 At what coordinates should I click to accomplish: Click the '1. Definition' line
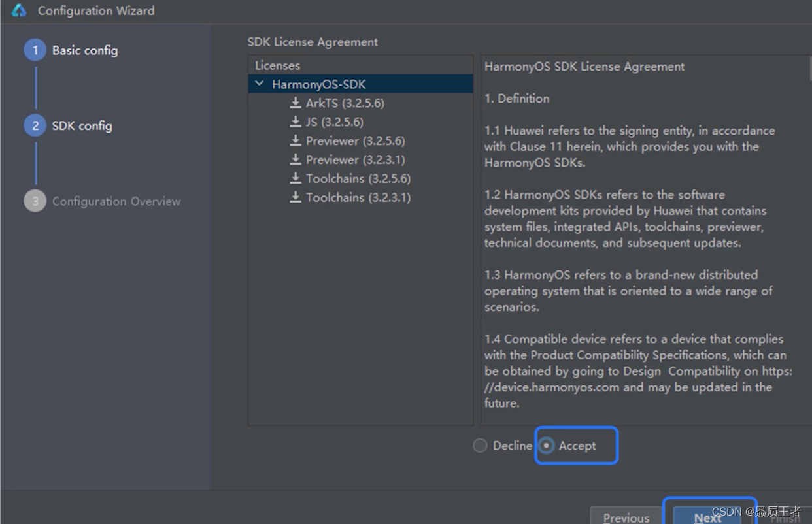tap(516, 99)
